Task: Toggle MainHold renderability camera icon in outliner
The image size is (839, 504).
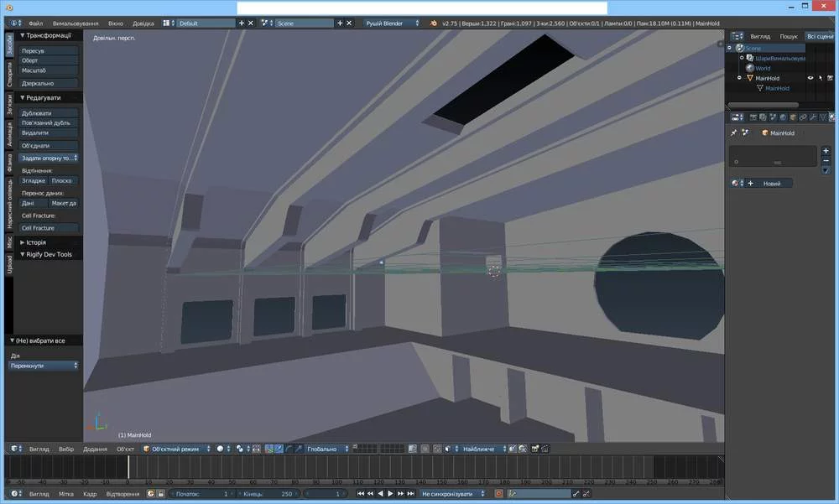Action: 829,78
